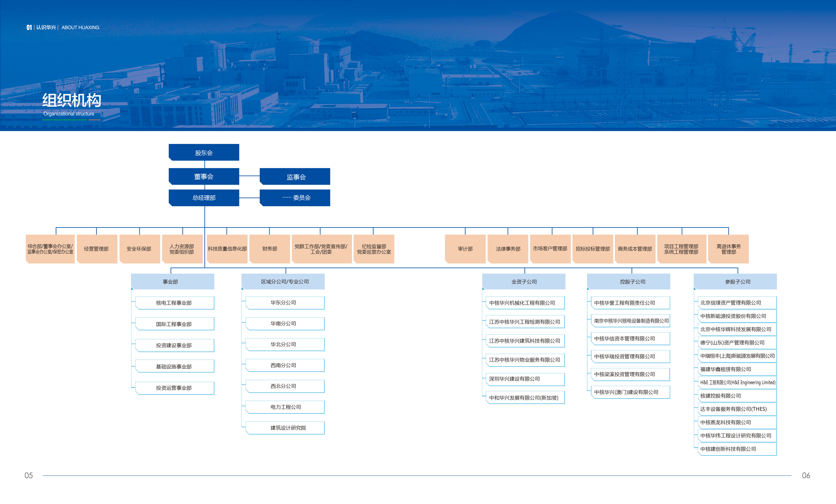Click the 法律事务部 box
Viewport: 836px width, 504px height.
(x=508, y=249)
